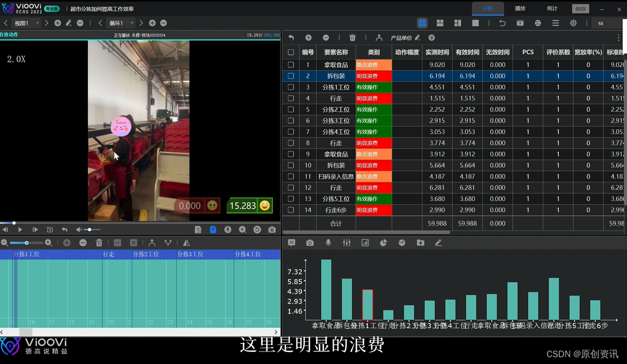Mute the video audio speaker icon
The image size is (627, 364).
(x=79, y=230)
